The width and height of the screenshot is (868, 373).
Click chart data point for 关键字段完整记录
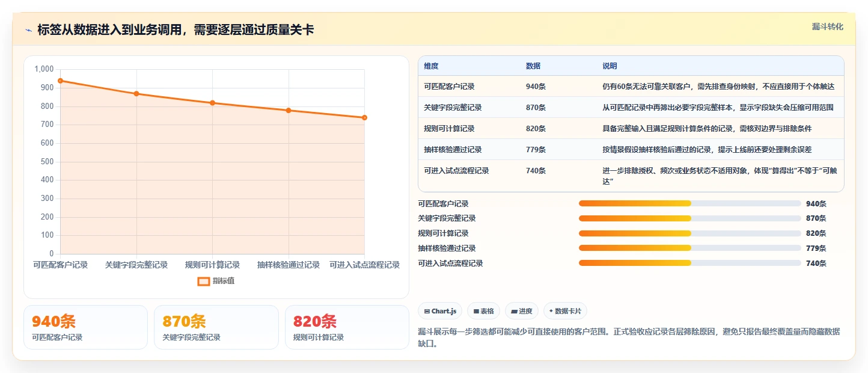[x=136, y=94]
